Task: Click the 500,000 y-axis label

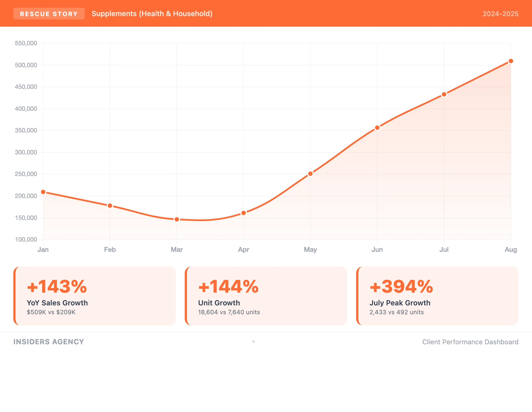Action: [x=26, y=65]
